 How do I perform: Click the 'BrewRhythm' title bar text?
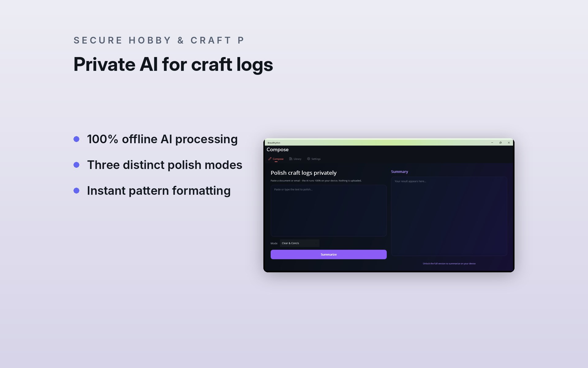tap(274, 143)
